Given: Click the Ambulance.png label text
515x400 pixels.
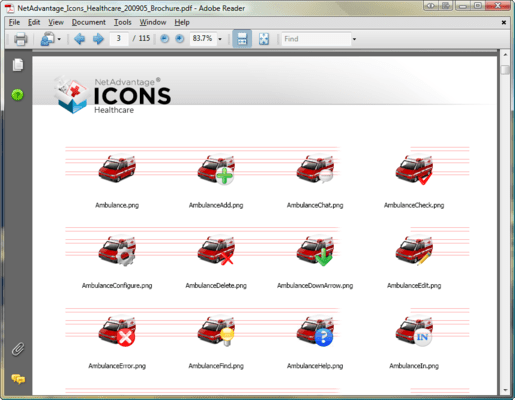Looking at the screenshot, I should click(x=117, y=205).
